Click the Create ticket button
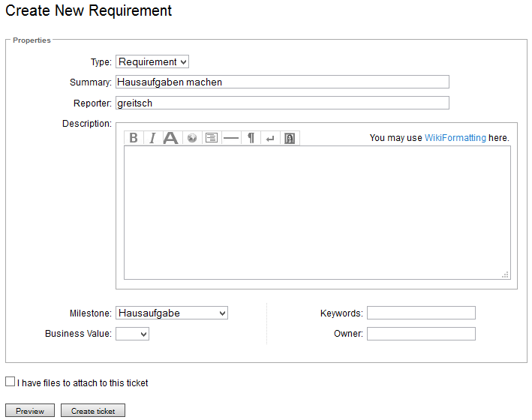This screenshot has width=532, height=420. 93,411
